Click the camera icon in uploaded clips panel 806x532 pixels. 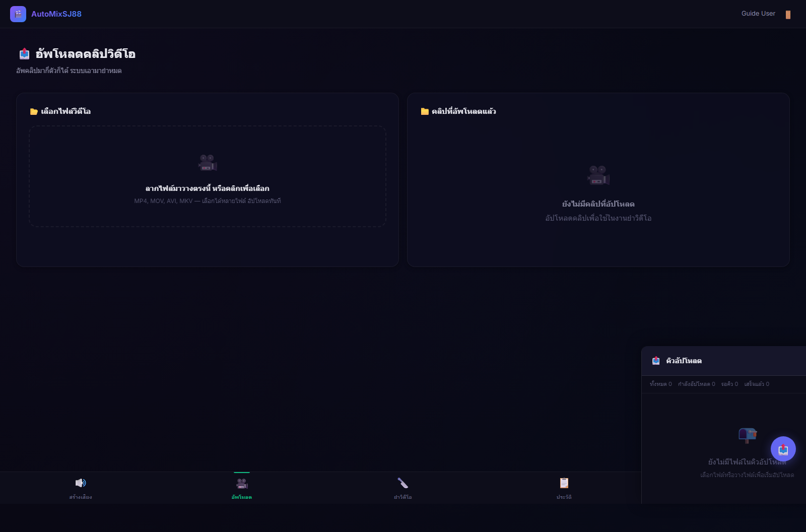coord(598,175)
